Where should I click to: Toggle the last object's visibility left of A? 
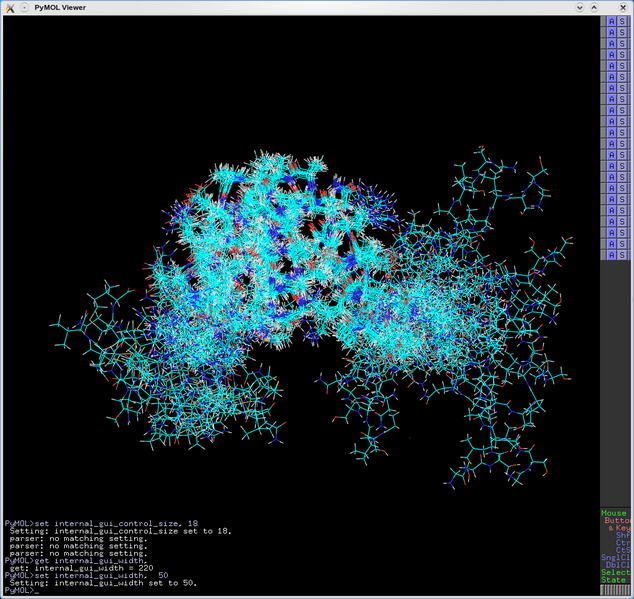coord(603,255)
